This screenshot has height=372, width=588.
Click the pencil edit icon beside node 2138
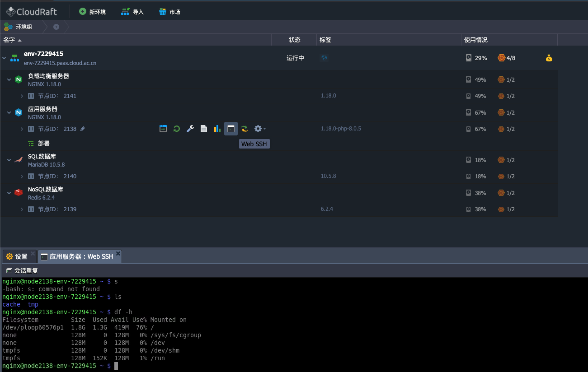click(x=82, y=129)
